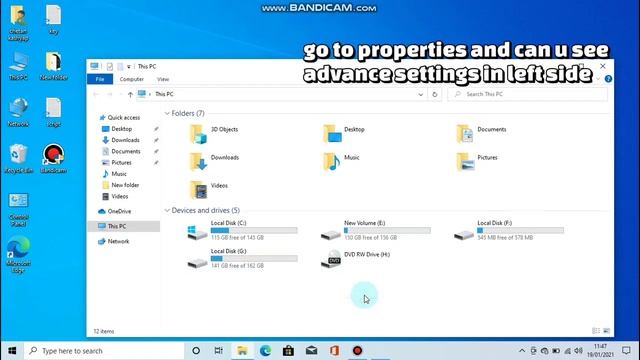The image size is (640, 360).
Task: Click the taskbar search box
Action: pyautogui.click(x=104, y=351)
